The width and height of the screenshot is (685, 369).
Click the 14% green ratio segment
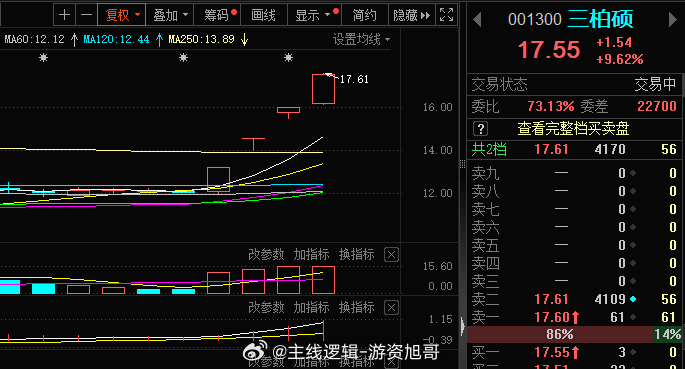click(x=668, y=335)
